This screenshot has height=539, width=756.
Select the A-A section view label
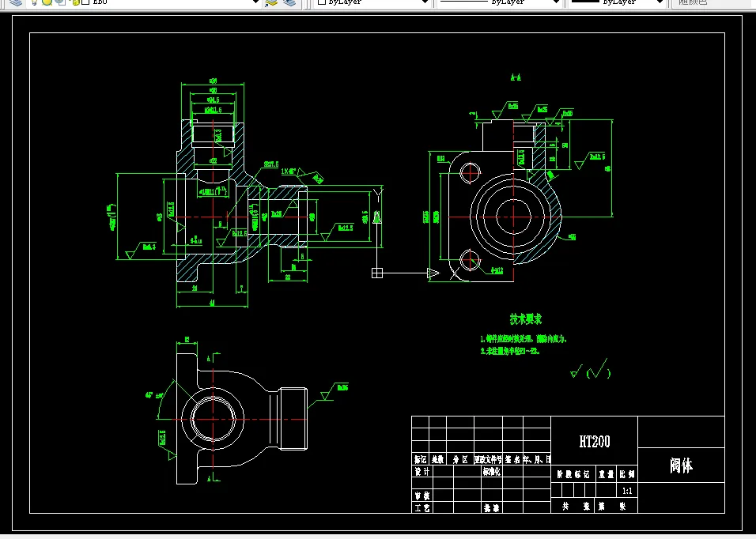(x=516, y=77)
